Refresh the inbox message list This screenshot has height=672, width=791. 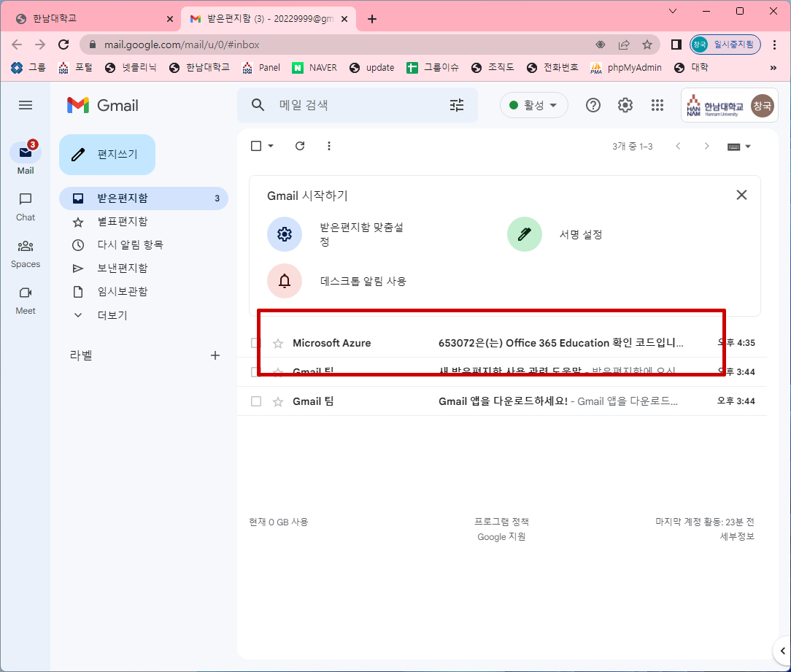(300, 146)
